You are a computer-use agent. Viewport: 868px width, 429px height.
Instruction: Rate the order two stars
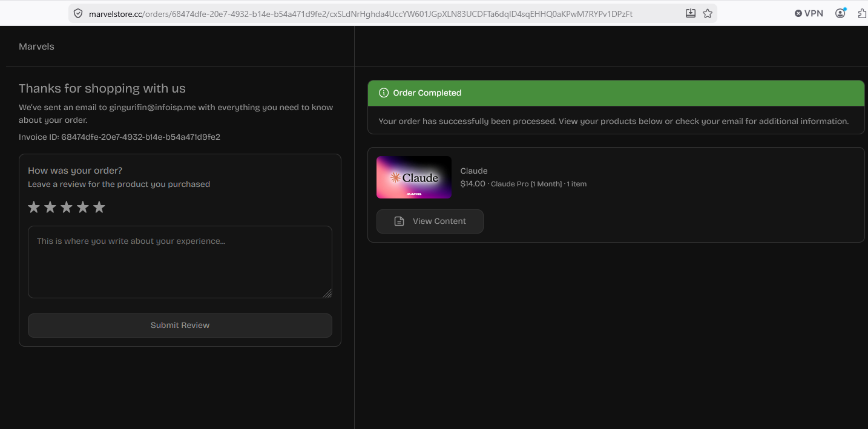[50, 208]
